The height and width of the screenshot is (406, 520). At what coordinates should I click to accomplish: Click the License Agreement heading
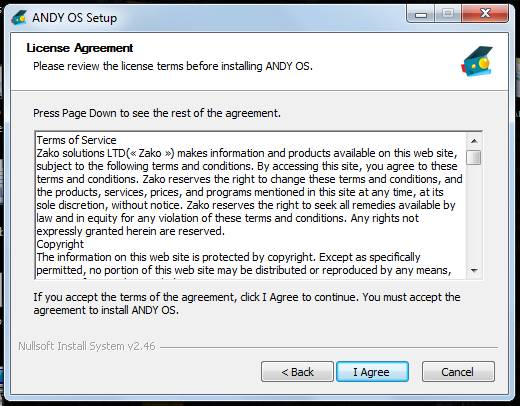pos(80,48)
